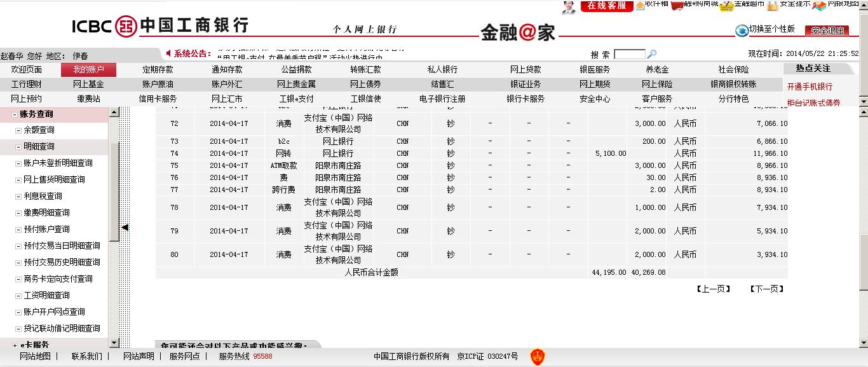This screenshot has height=367, width=868.
Task: Go to next page via 下一页
Action: coord(766,289)
